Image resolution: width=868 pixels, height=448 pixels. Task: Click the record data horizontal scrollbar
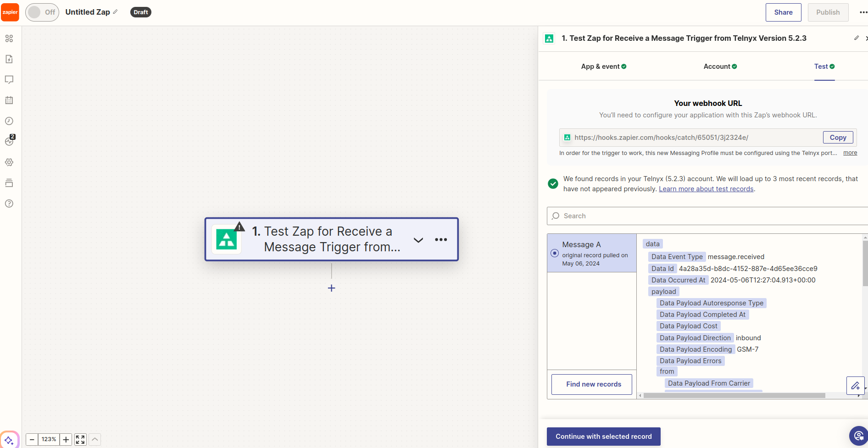click(734, 395)
